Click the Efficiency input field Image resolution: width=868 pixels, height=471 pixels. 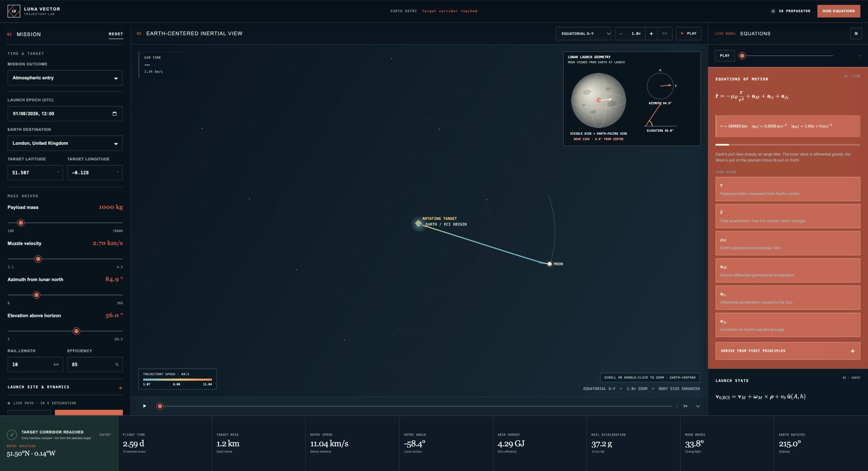pyautogui.click(x=95, y=365)
